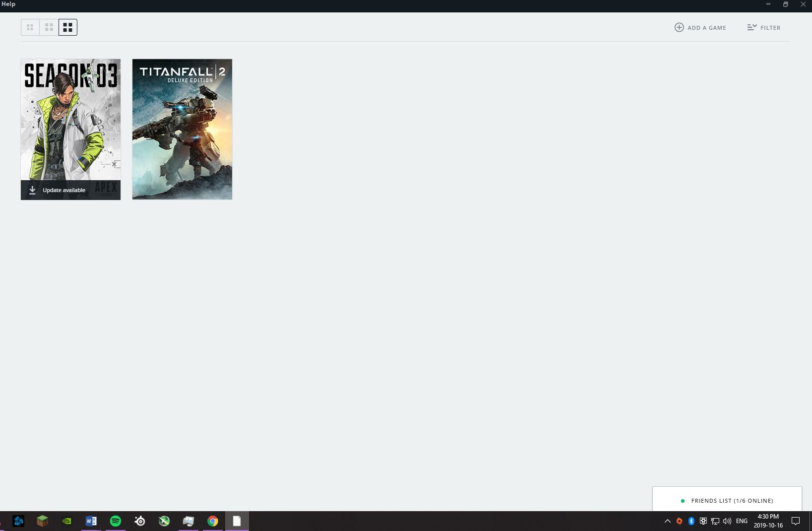812x531 pixels.
Task: Click the display settings tray icon
Action: click(x=703, y=521)
